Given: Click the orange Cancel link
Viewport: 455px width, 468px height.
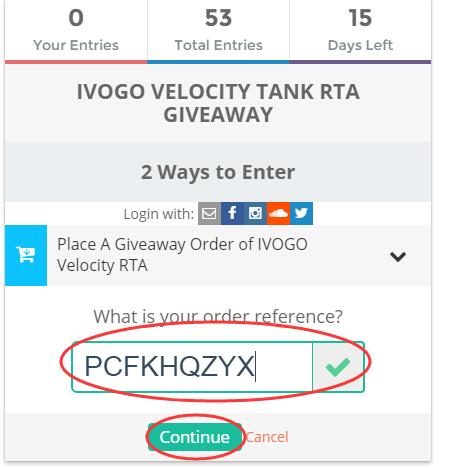Looking at the screenshot, I should click(267, 437).
